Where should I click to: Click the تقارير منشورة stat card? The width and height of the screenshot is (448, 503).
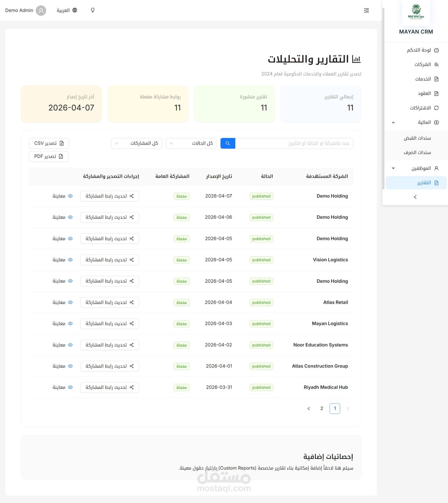234,104
